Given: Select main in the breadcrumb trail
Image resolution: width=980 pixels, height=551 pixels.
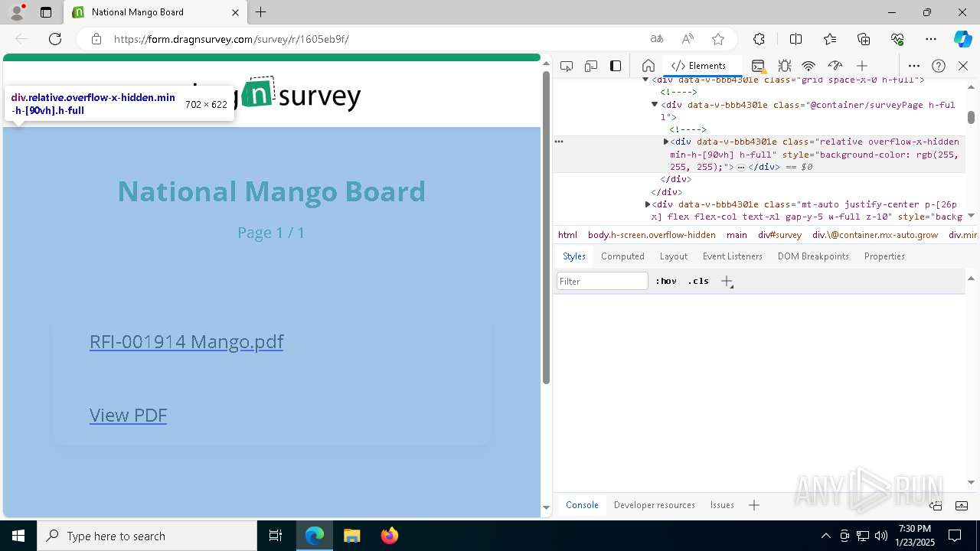Looking at the screenshot, I should [x=737, y=235].
